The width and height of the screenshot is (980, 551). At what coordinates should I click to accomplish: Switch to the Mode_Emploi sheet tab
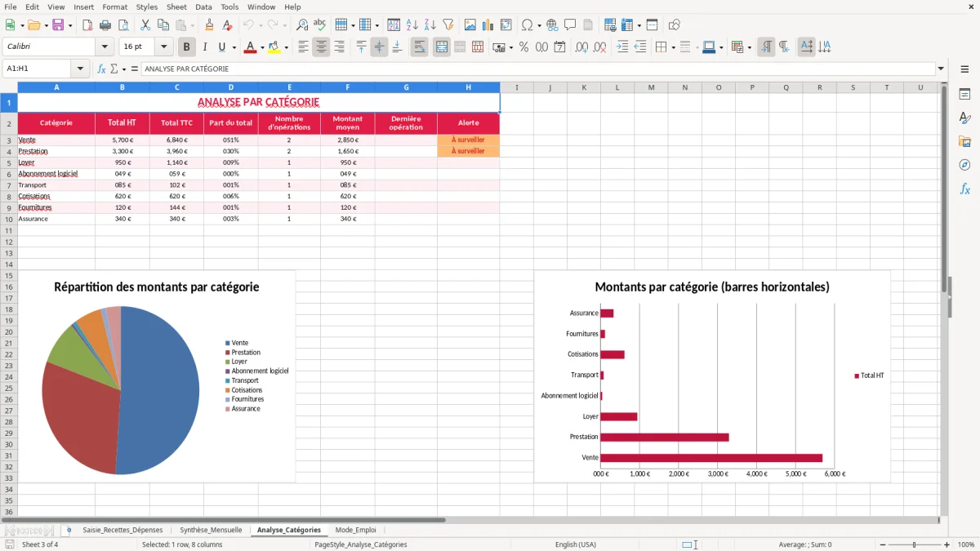click(355, 530)
